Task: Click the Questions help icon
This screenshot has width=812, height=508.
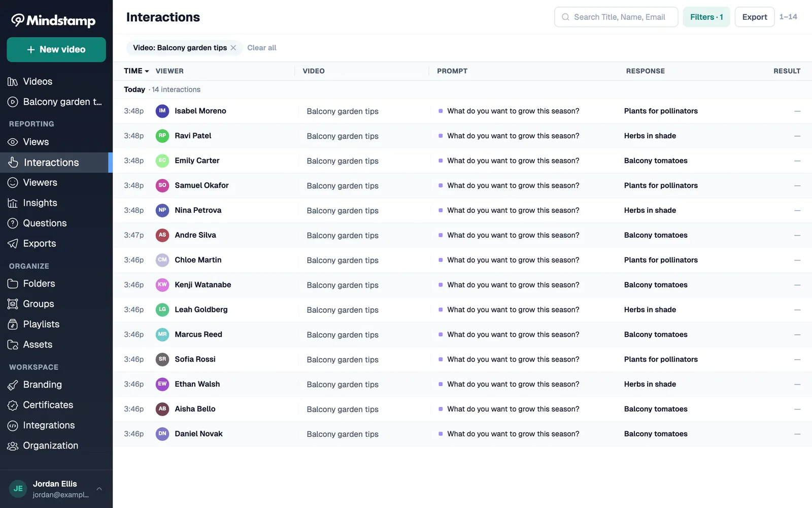Action: 13,223
